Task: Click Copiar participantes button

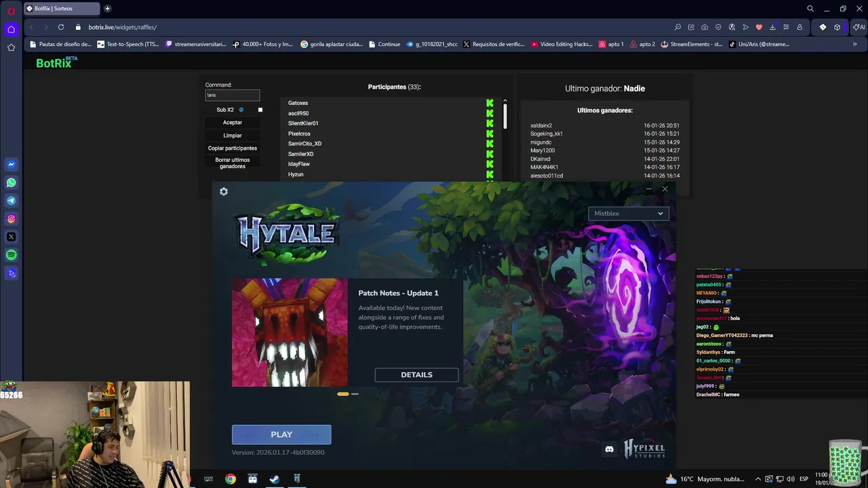Action: click(233, 148)
